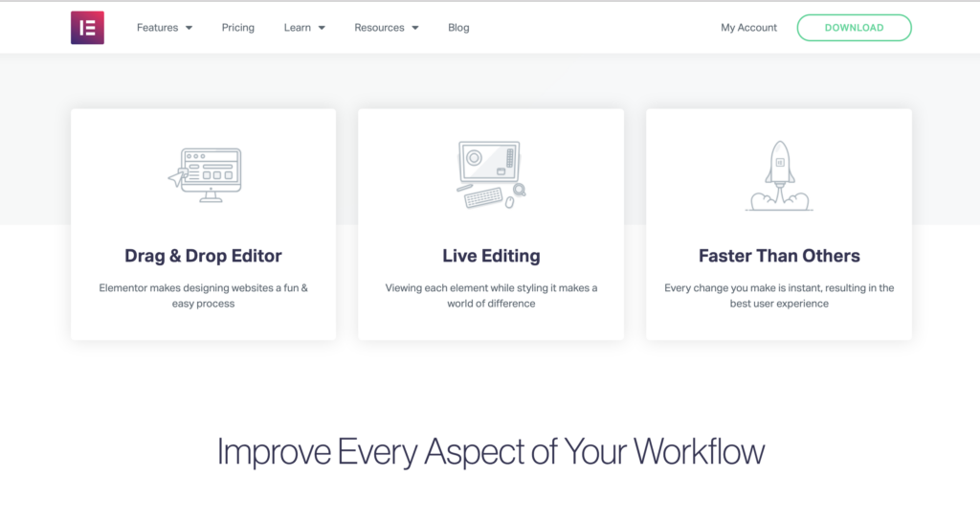The height and width of the screenshot is (523, 980).
Task: Expand the Learn dropdown arrow
Action: (322, 28)
